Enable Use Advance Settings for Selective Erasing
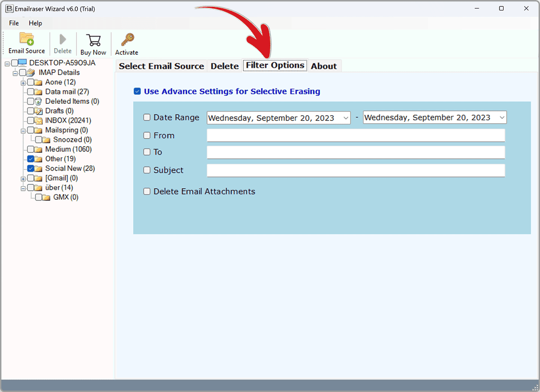Viewport: 540px width, 392px height. tap(137, 91)
